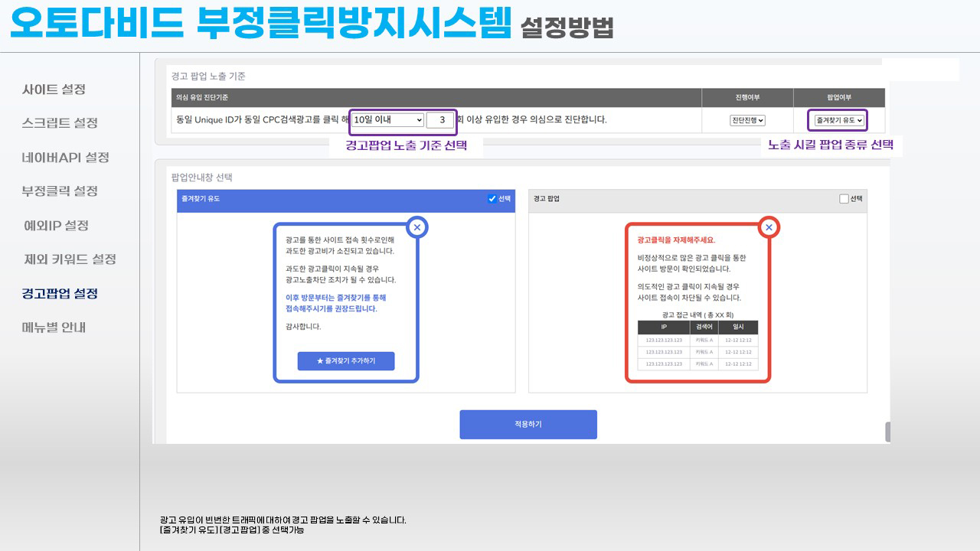
Task: Close the red 경고 팝업 preview
Action: pyautogui.click(x=769, y=227)
